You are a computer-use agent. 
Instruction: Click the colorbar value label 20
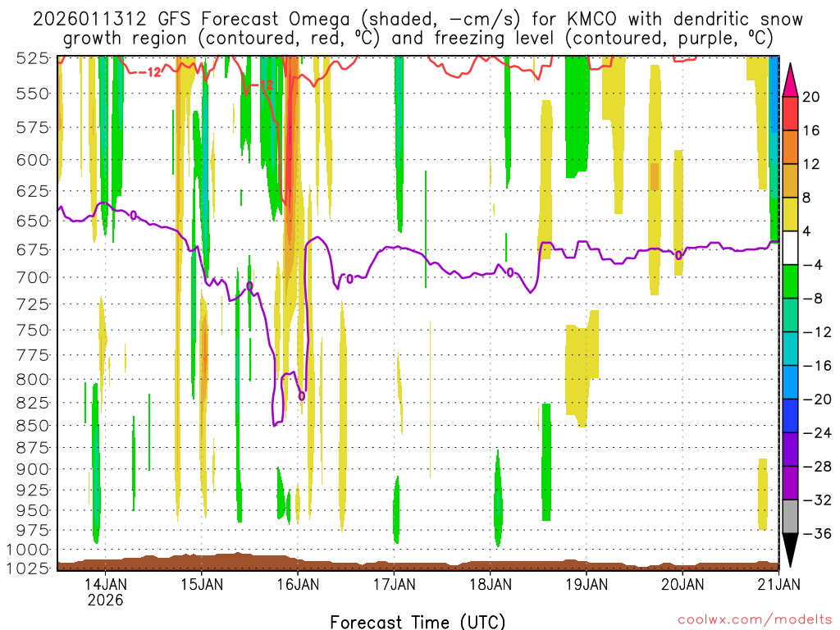tap(811, 97)
